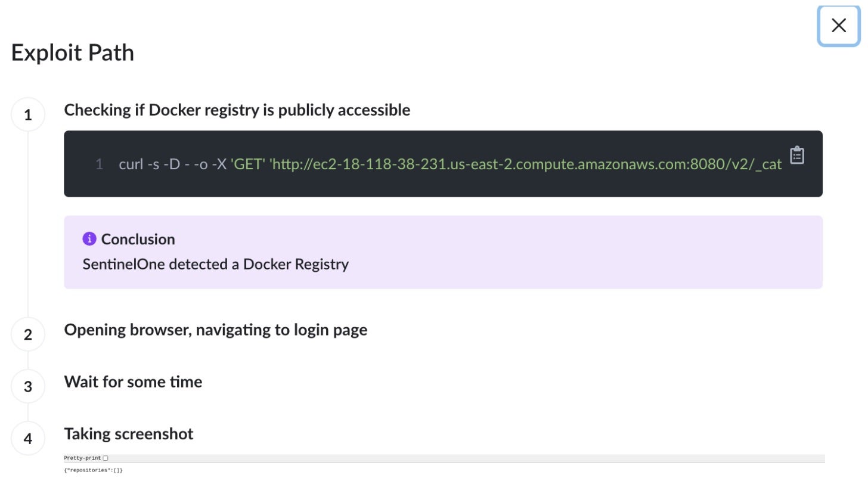The width and height of the screenshot is (868, 484).
Task: Click the 'GET' method text in code
Action: coord(248,164)
